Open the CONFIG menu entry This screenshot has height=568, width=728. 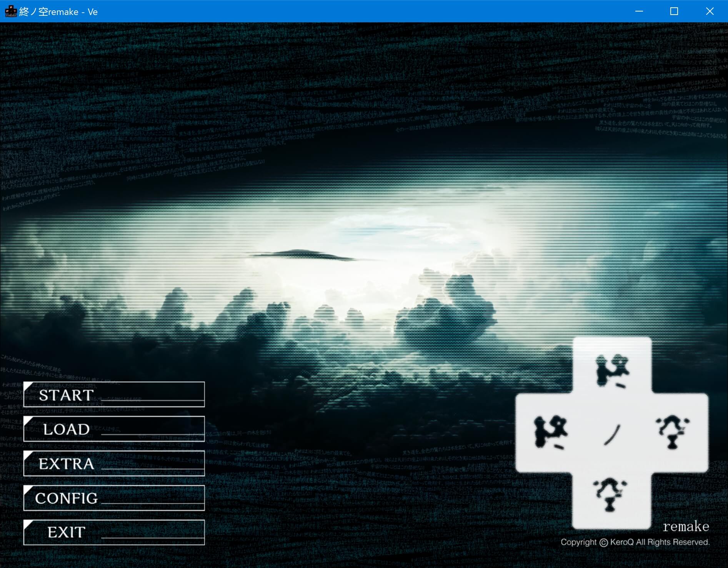[66, 498]
